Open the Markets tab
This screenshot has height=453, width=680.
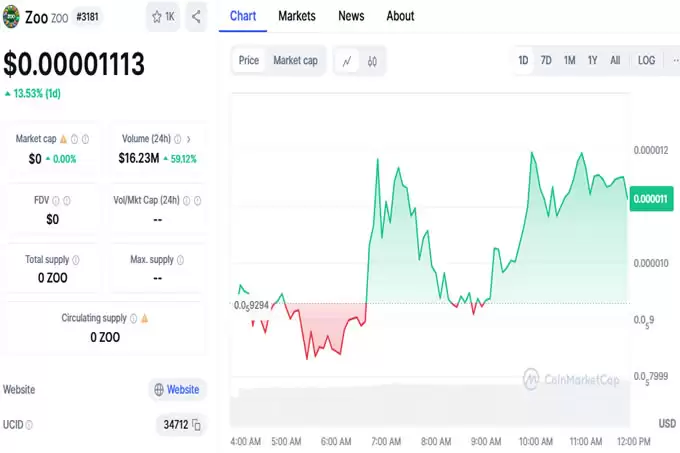[x=297, y=16]
